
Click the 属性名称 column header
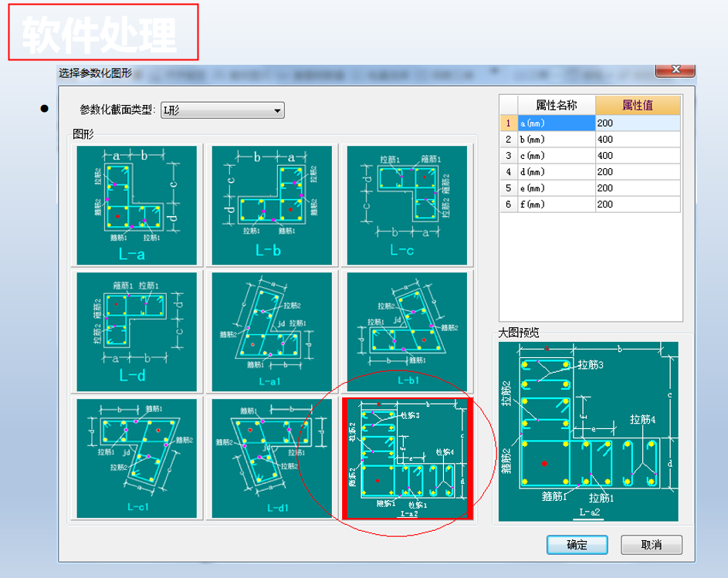556,106
